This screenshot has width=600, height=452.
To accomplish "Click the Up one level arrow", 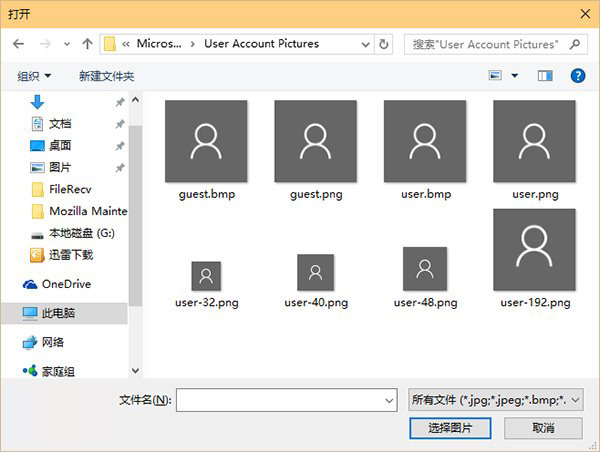I will coord(87,44).
